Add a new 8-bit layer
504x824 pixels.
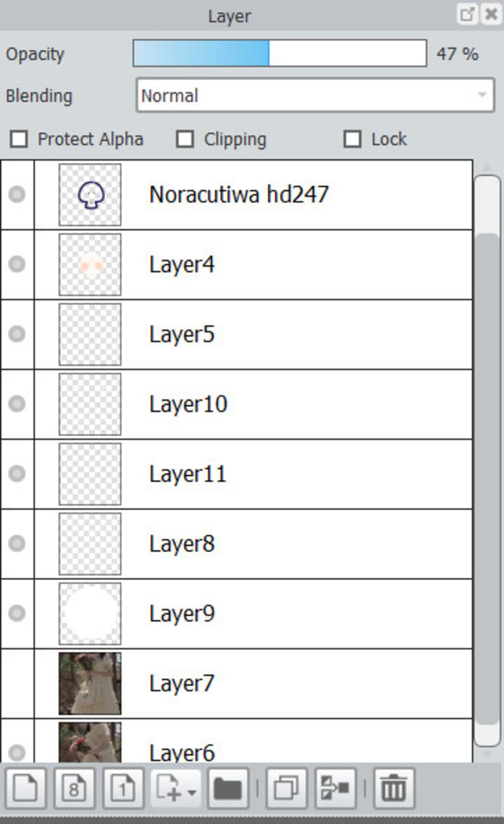pyautogui.click(x=74, y=788)
